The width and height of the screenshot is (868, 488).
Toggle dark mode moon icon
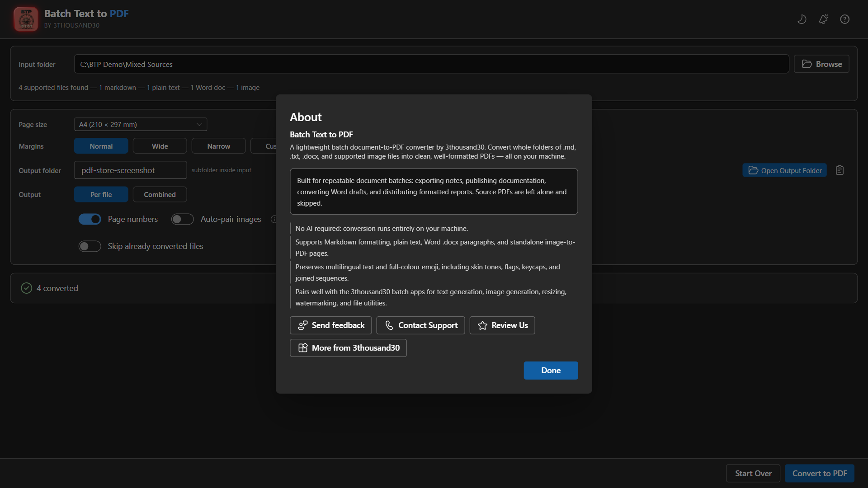pyautogui.click(x=802, y=19)
